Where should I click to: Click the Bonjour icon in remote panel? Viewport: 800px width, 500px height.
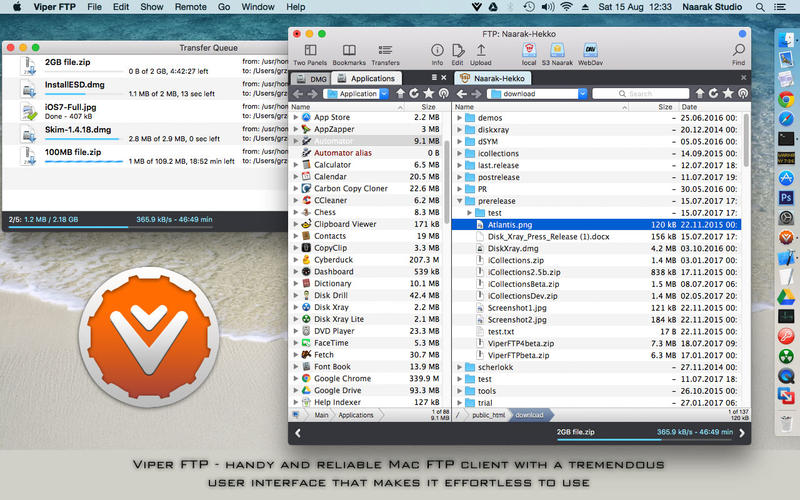(x=743, y=93)
